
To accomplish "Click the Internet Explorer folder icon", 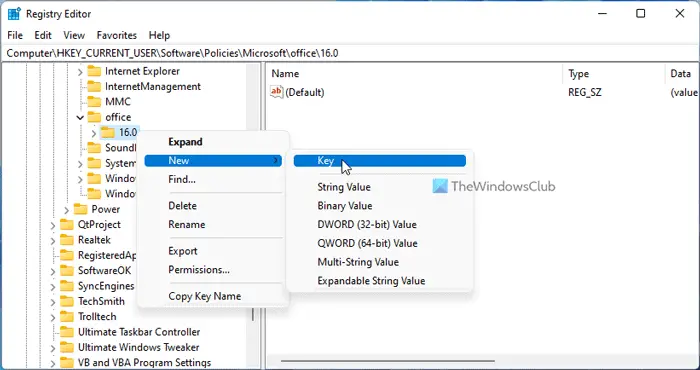I will pyautogui.click(x=94, y=71).
